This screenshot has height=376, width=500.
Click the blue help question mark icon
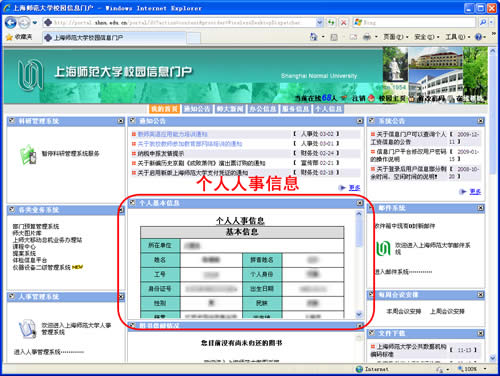click(478, 37)
